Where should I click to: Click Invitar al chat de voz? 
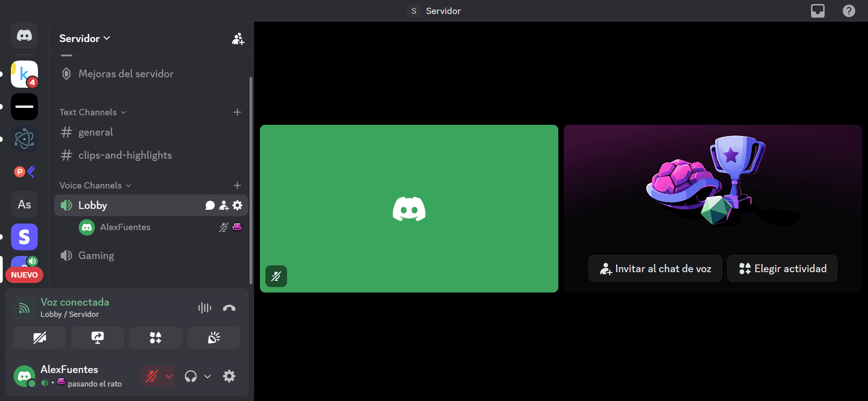click(655, 269)
